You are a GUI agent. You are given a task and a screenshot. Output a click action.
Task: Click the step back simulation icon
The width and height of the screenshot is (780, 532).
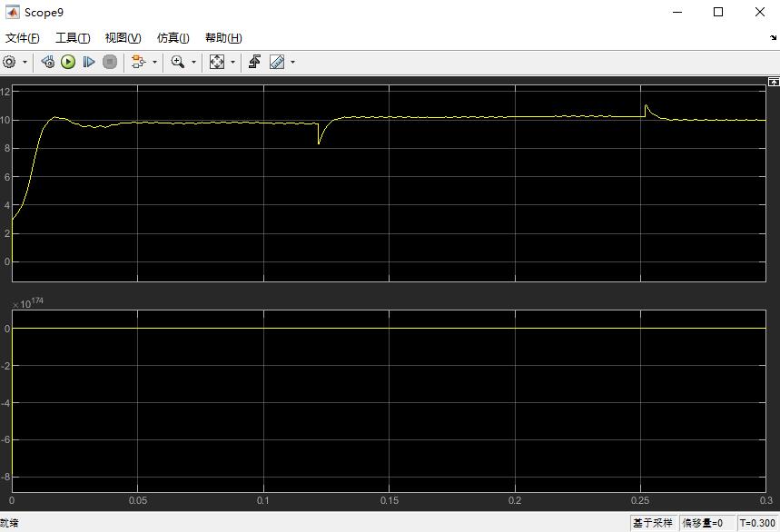pyautogui.click(x=48, y=62)
